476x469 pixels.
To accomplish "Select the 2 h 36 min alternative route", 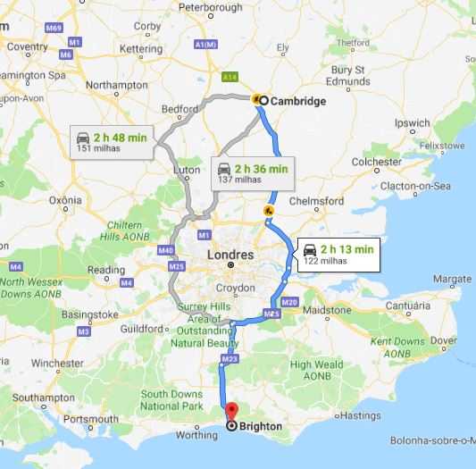I will click(x=253, y=173).
